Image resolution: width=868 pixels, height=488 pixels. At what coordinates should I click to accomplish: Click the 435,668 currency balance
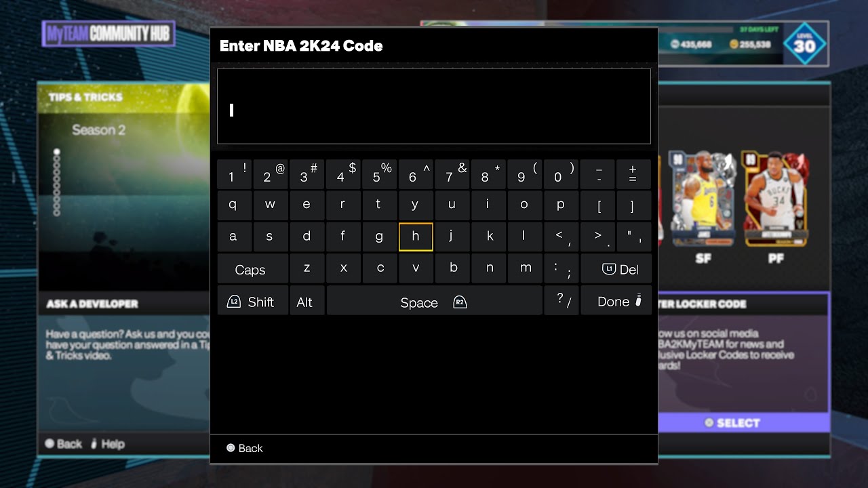pos(691,45)
